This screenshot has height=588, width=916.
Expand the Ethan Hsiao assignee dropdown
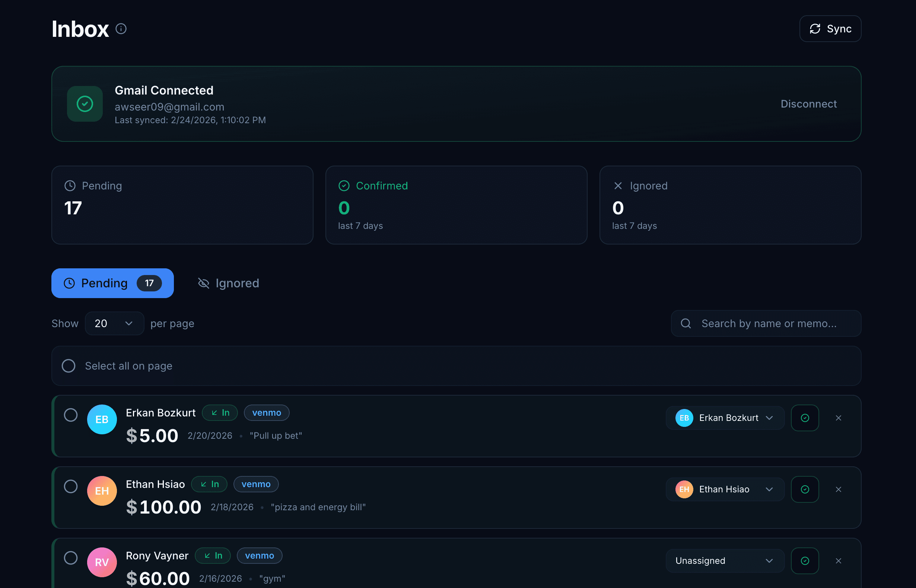point(725,489)
